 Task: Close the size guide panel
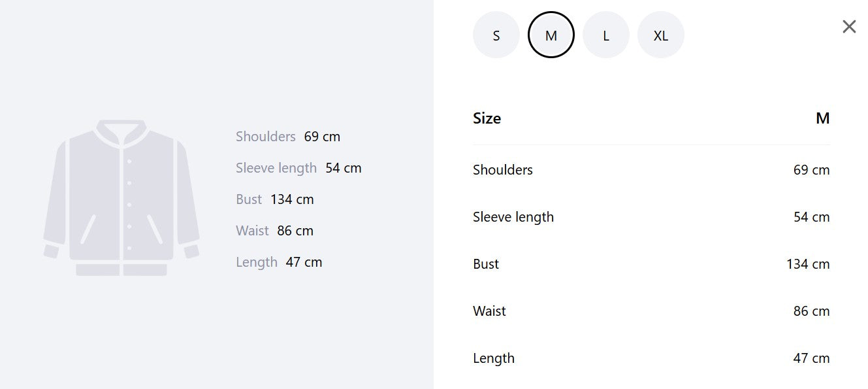(849, 27)
